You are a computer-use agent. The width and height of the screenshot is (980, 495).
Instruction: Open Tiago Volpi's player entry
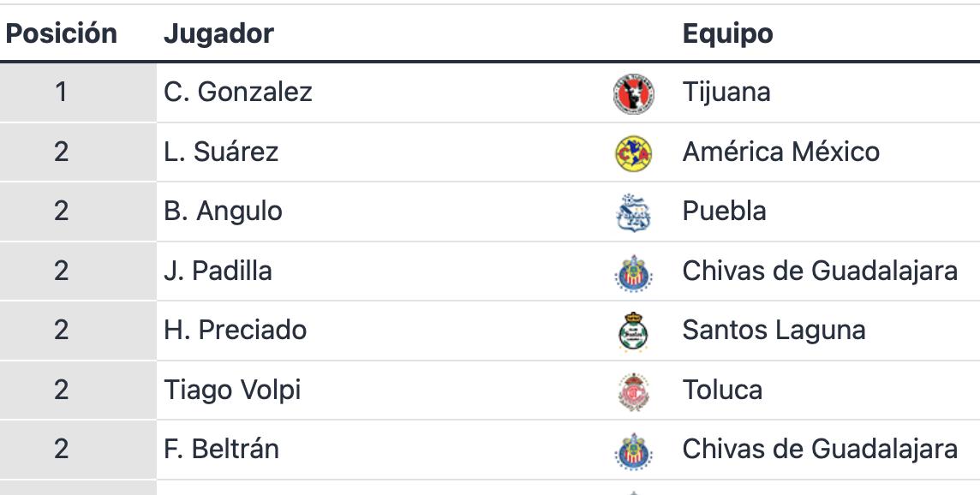[232, 390]
